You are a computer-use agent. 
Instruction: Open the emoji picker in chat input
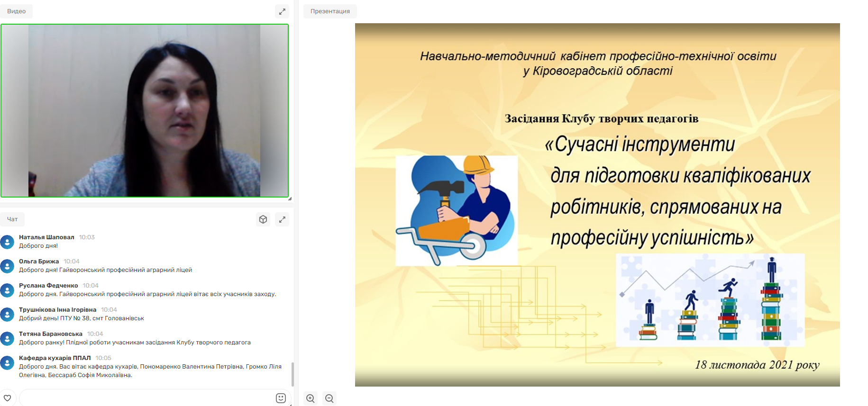[x=281, y=398]
